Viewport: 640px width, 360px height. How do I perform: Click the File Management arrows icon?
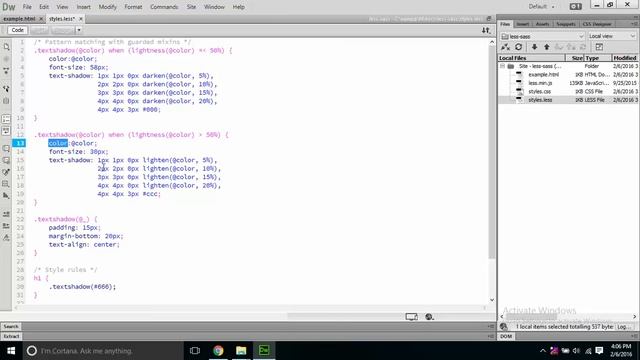click(486, 30)
